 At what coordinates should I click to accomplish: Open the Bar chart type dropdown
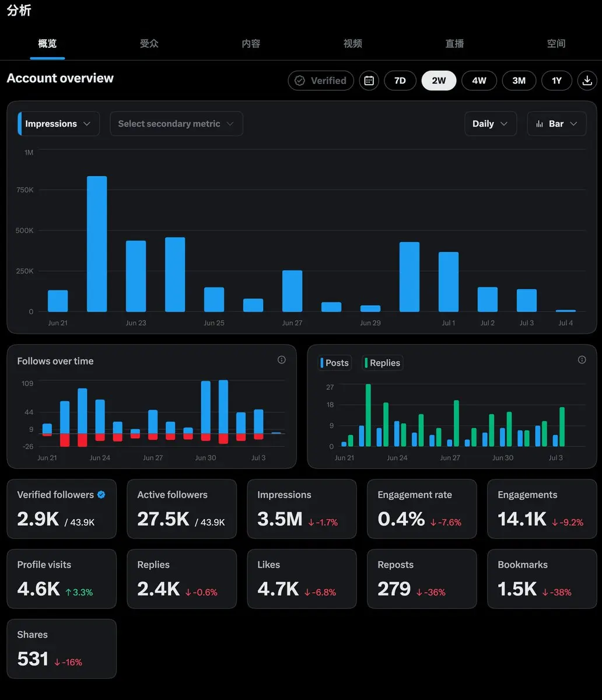[556, 124]
